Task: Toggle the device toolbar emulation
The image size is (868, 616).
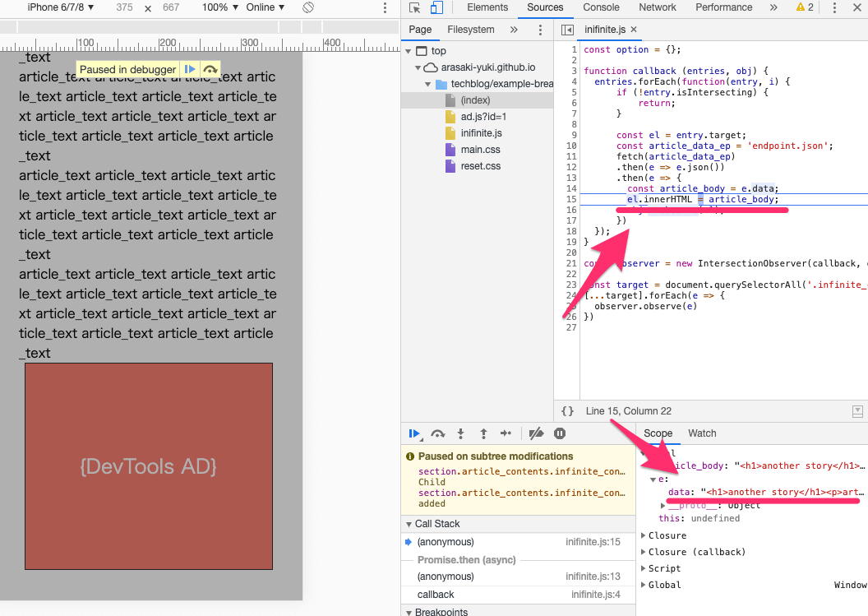Action: pos(436,7)
